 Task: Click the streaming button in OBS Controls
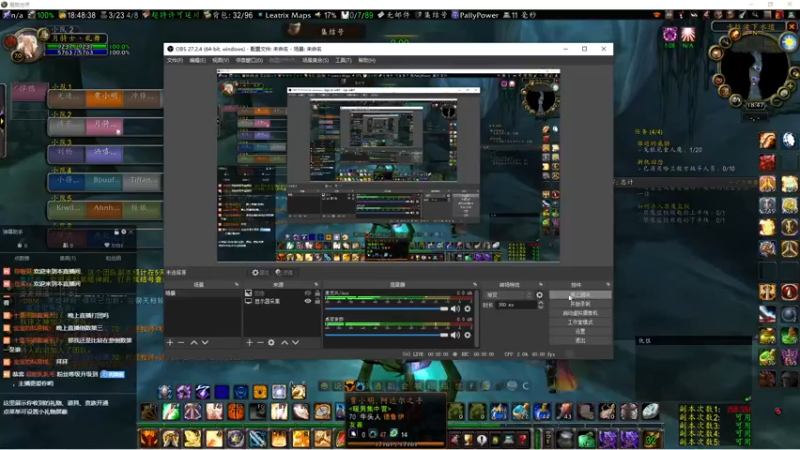pyautogui.click(x=580, y=295)
